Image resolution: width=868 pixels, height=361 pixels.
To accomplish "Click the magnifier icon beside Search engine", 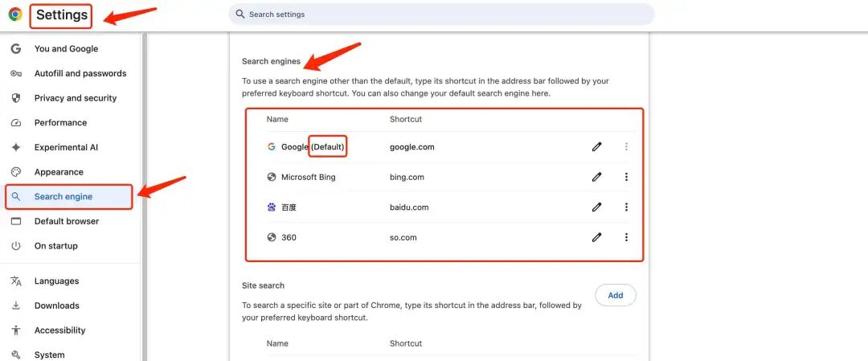I will (x=16, y=196).
